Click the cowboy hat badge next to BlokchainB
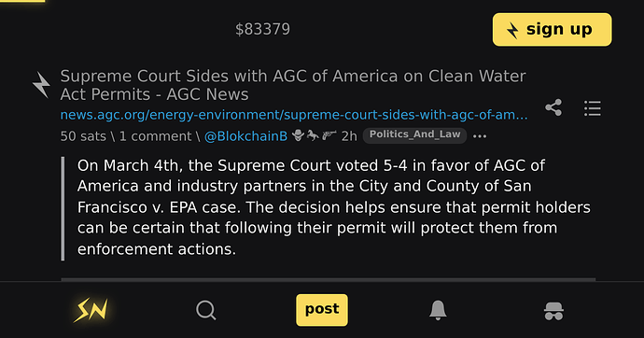 click(x=298, y=135)
